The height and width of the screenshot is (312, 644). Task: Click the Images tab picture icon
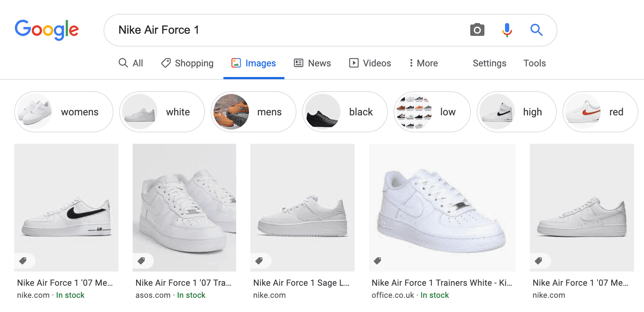pos(236,63)
